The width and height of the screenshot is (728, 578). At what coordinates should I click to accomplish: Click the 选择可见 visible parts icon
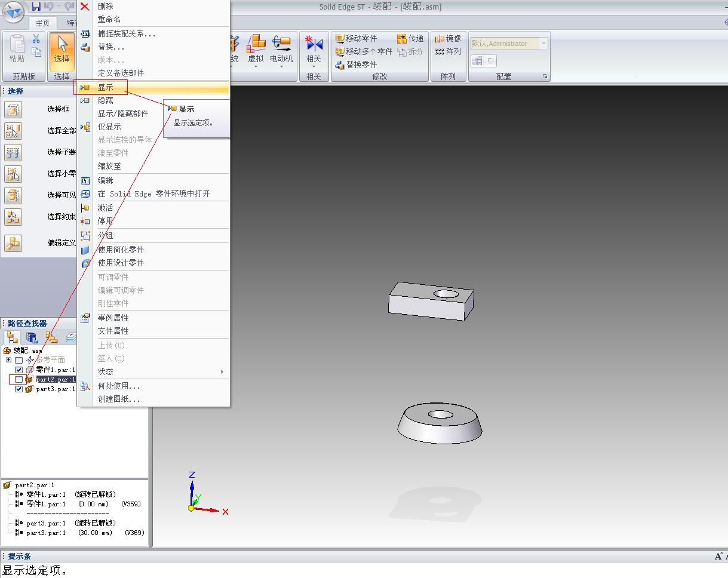pyautogui.click(x=13, y=195)
